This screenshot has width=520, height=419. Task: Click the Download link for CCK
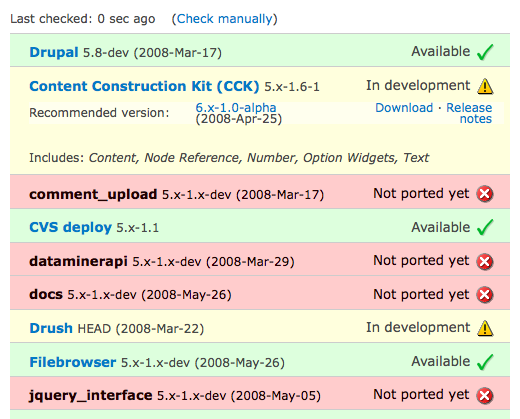(404, 108)
